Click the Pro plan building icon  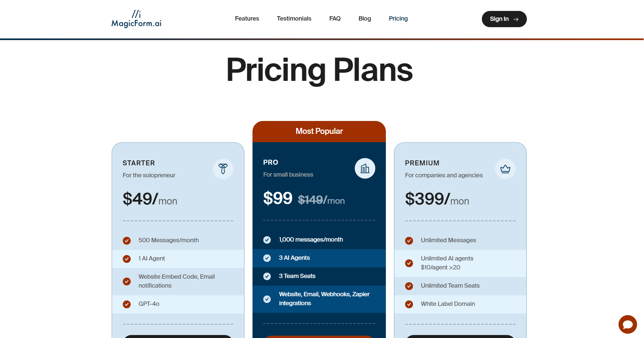tap(365, 168)
